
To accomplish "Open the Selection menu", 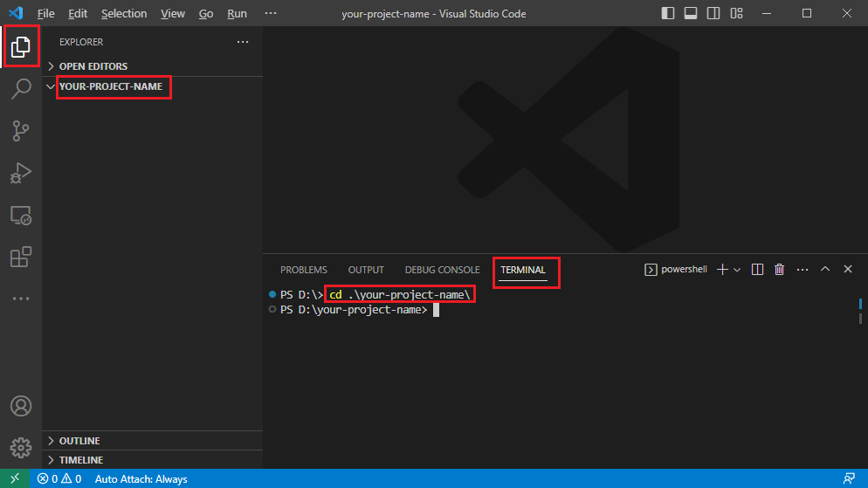I will pyautogui.click(x=124, y=14).
